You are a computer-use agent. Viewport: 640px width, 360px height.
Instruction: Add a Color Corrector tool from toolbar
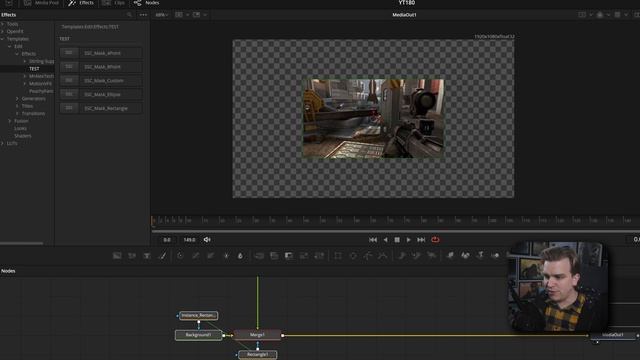(180, 256)
